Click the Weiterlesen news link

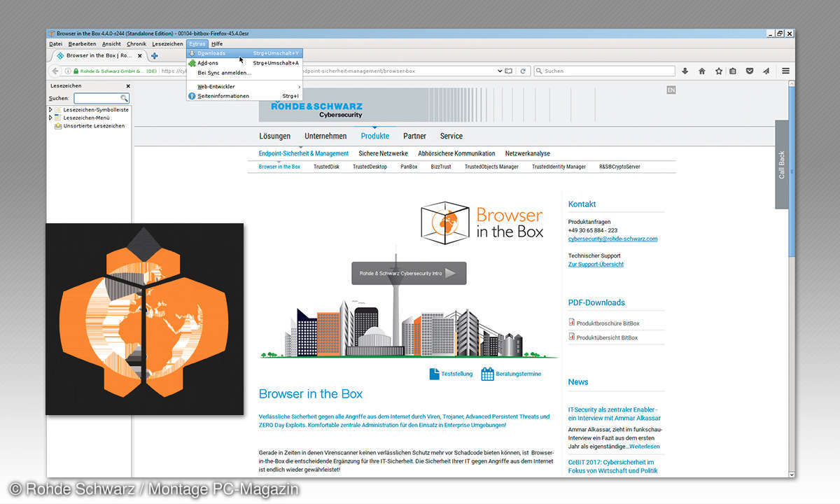pos(643,446)
